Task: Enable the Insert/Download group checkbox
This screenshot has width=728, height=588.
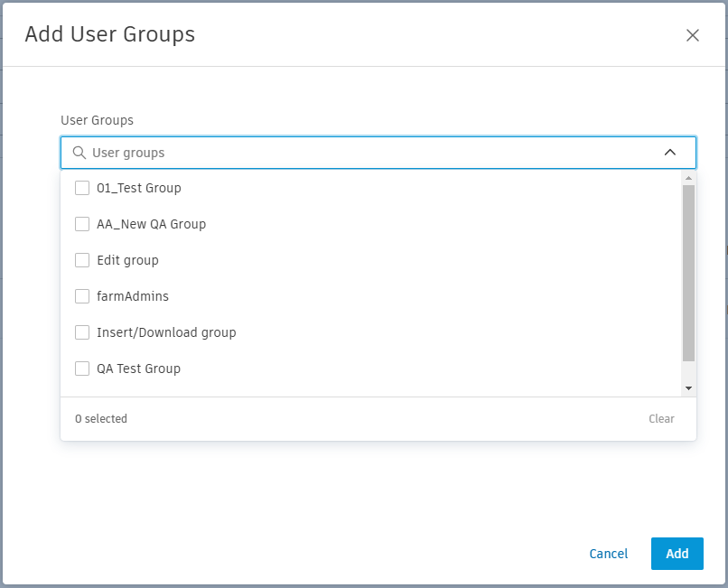Action: point(82,332)
